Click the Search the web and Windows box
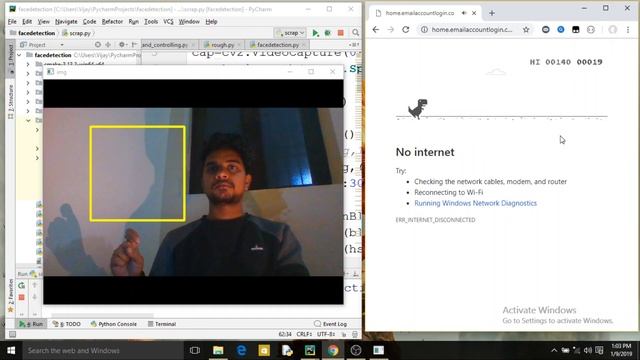Screen dimensions: 640x360 click(x=102, y=351)
